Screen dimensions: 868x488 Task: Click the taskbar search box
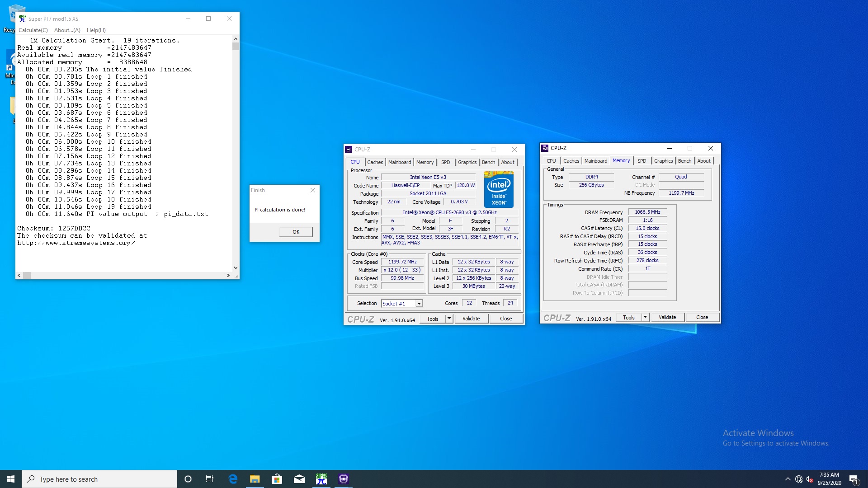coord(99,479)
